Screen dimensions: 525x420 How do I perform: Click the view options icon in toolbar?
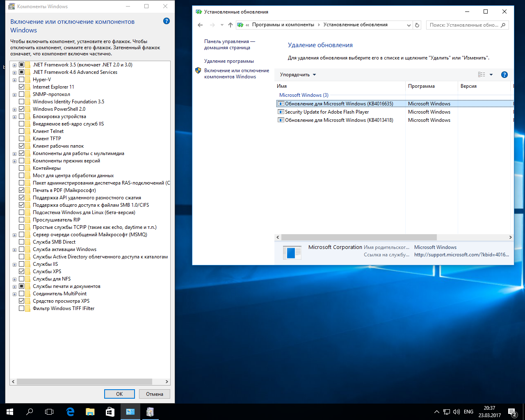pos(482,75)
